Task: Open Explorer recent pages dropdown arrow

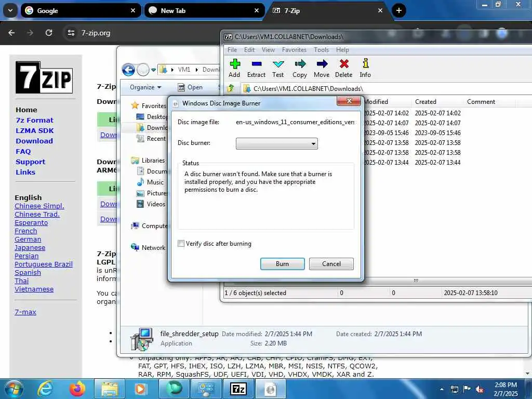Action: (153, 70)
